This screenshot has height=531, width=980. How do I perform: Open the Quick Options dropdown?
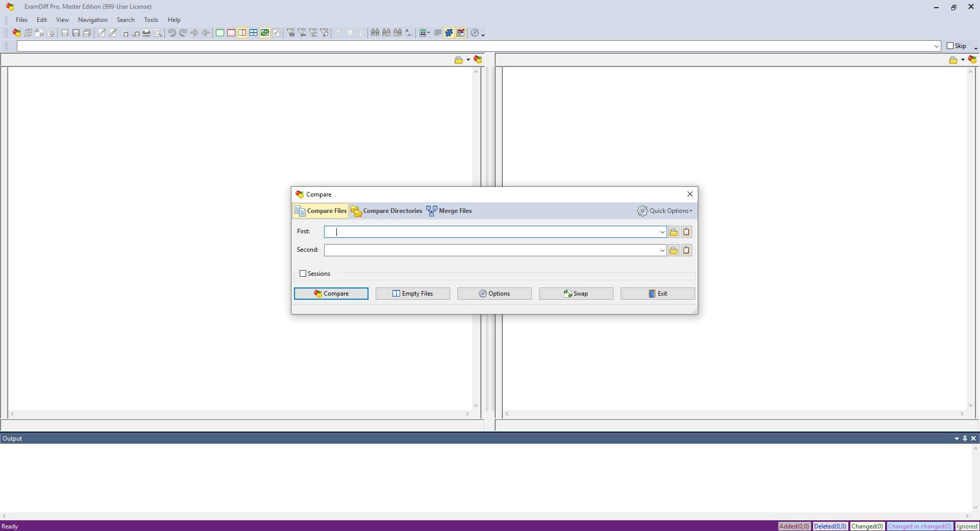tap(665, 211)
